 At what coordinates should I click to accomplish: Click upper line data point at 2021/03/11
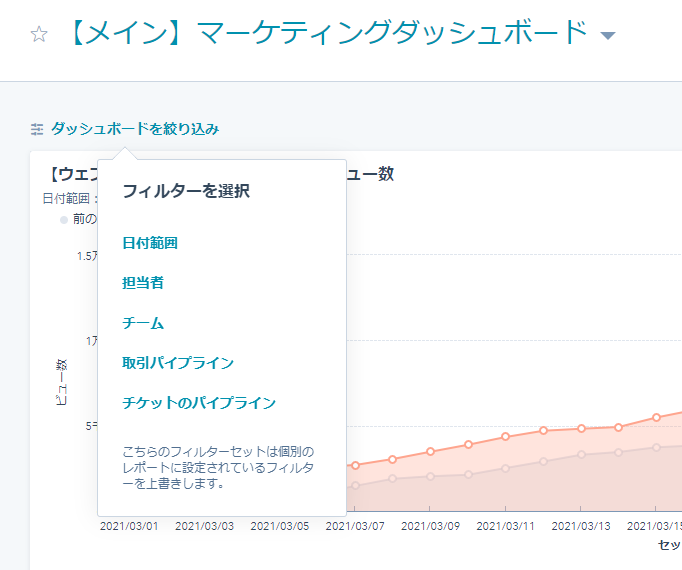(x=506, y=436)
